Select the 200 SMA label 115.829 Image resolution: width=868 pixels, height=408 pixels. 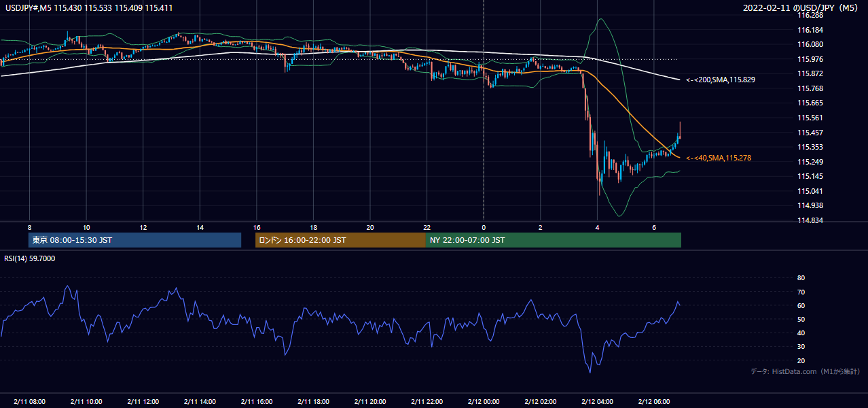(721, 80)
